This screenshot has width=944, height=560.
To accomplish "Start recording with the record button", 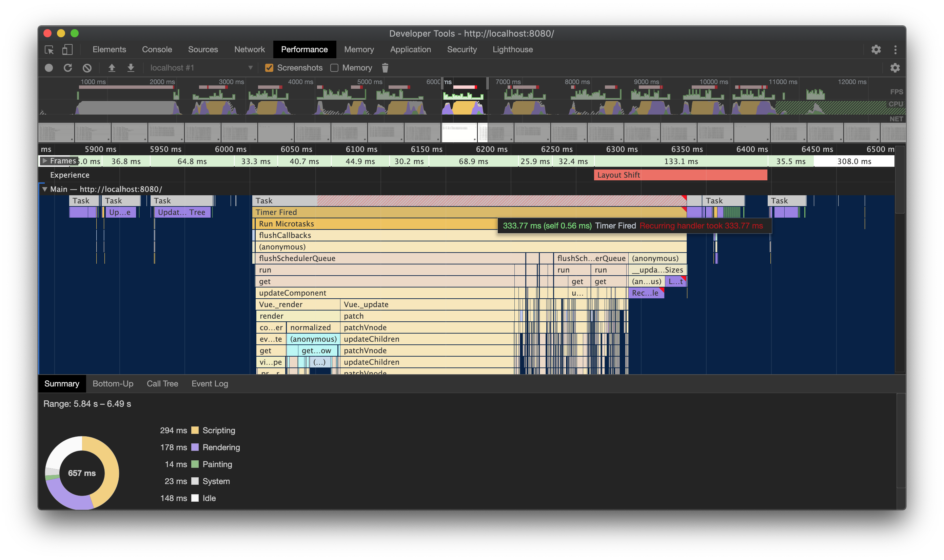I will pyautogui.click(x=49, y=68).
